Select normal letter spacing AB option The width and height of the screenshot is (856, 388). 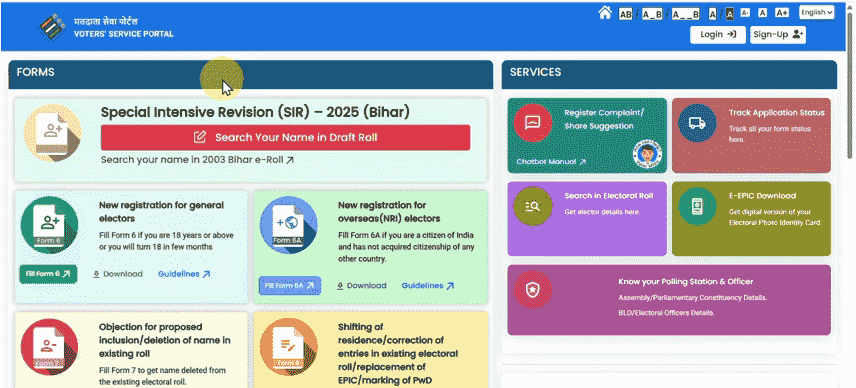point(625,14)
